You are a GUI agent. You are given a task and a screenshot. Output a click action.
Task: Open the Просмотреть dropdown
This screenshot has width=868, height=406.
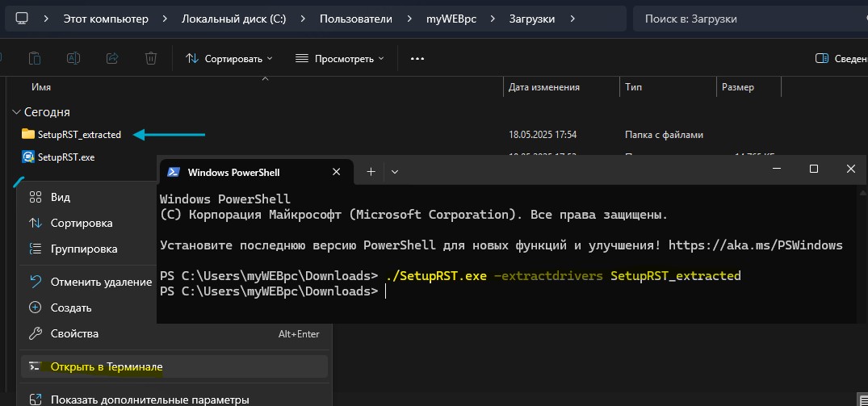click(x=339, y=59)
